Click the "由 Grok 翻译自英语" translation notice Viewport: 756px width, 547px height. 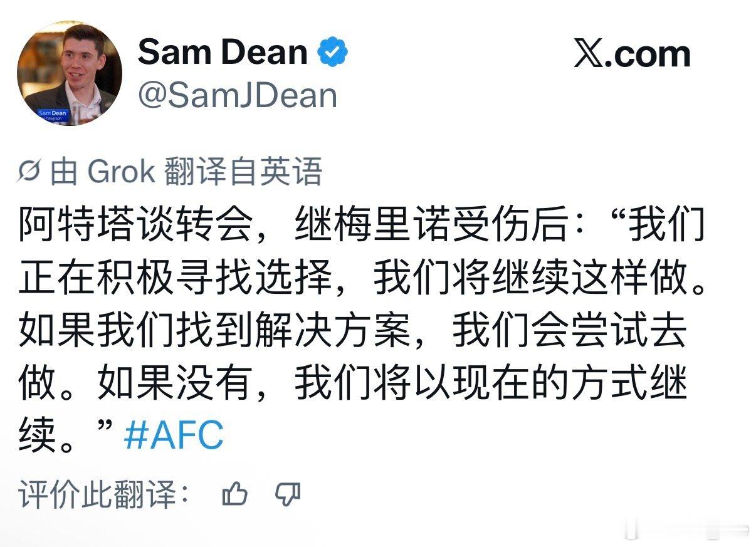186,172
